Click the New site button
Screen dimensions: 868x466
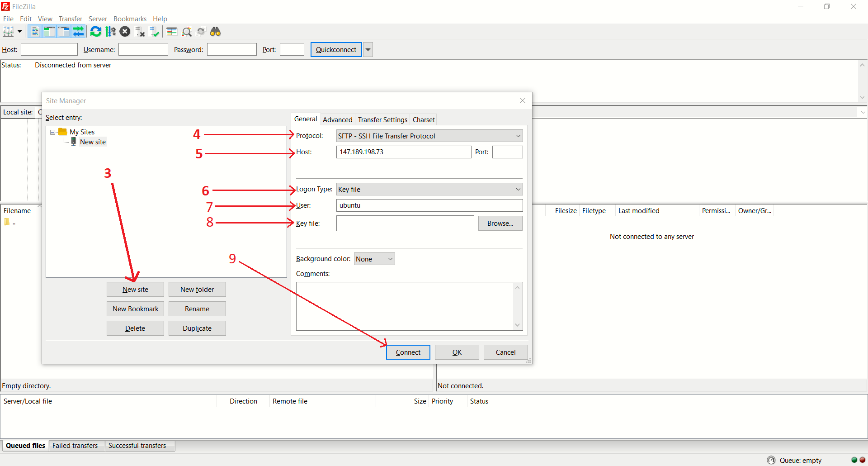coord(135,290)
